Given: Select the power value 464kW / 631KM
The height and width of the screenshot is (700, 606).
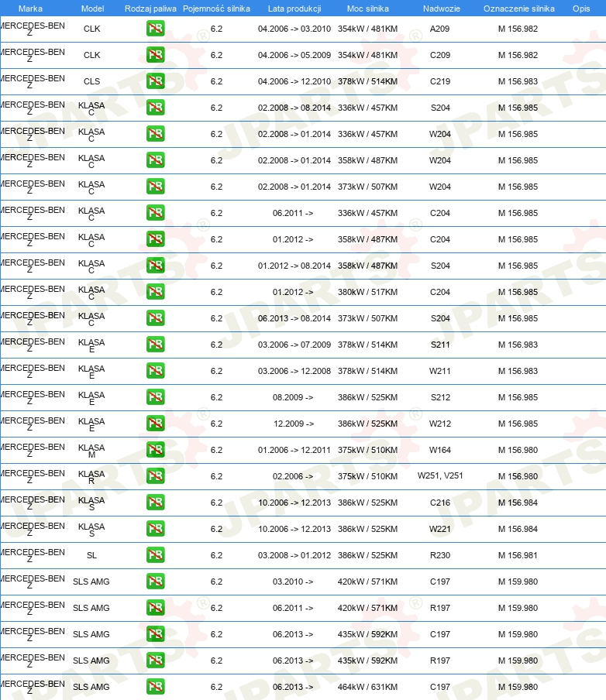Looking at the screenshot, I should click(368, 687).
